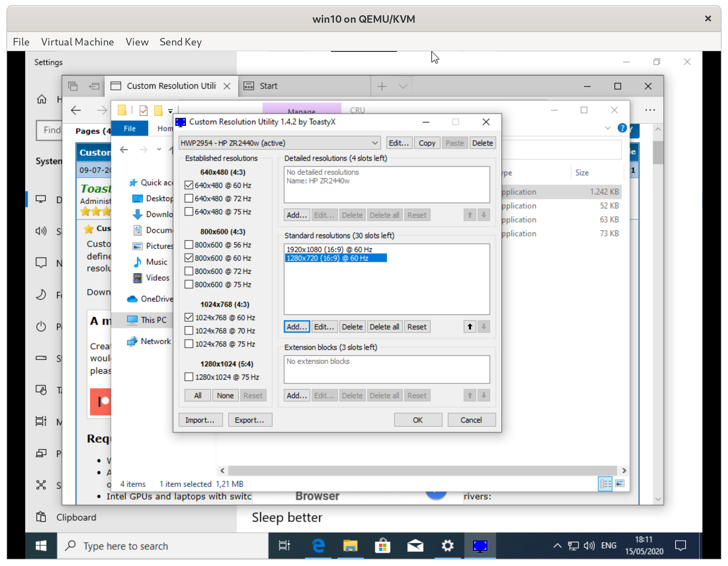Click the Export button in CRU
The height and width of the screenshot is (566, 728).
point(250,420)
